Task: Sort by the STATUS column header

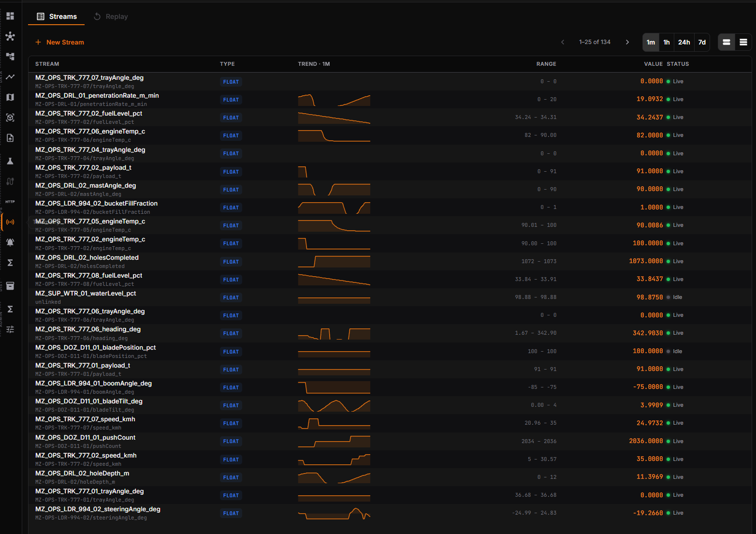Action: tap(678, 64)
